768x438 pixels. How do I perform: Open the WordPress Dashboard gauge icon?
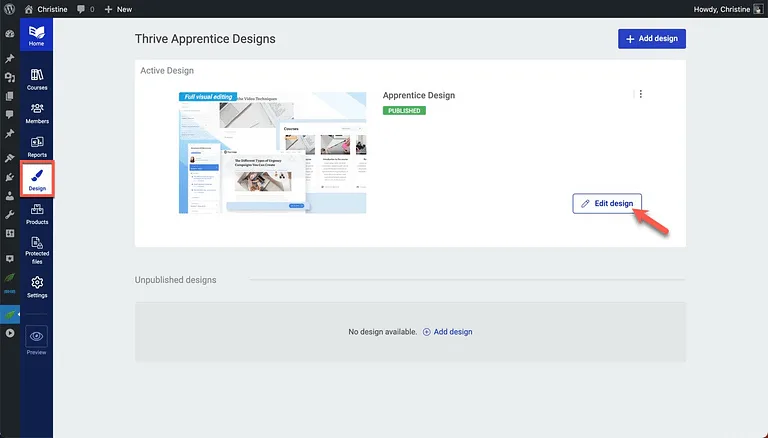[10, 34]
